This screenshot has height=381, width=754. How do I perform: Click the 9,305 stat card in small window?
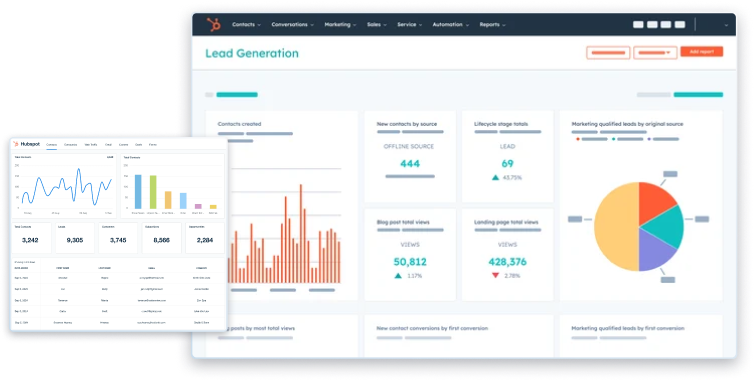click(x=75, y=238)
